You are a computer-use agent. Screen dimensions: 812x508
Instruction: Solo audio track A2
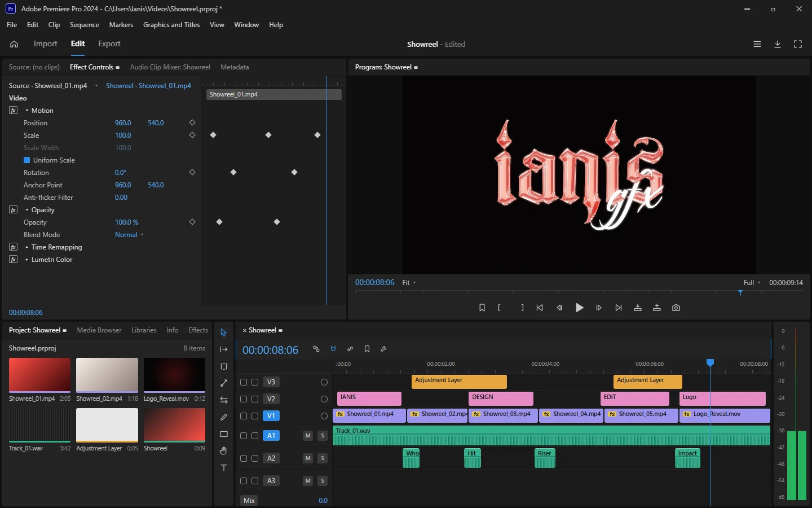(x=323, y=458)
